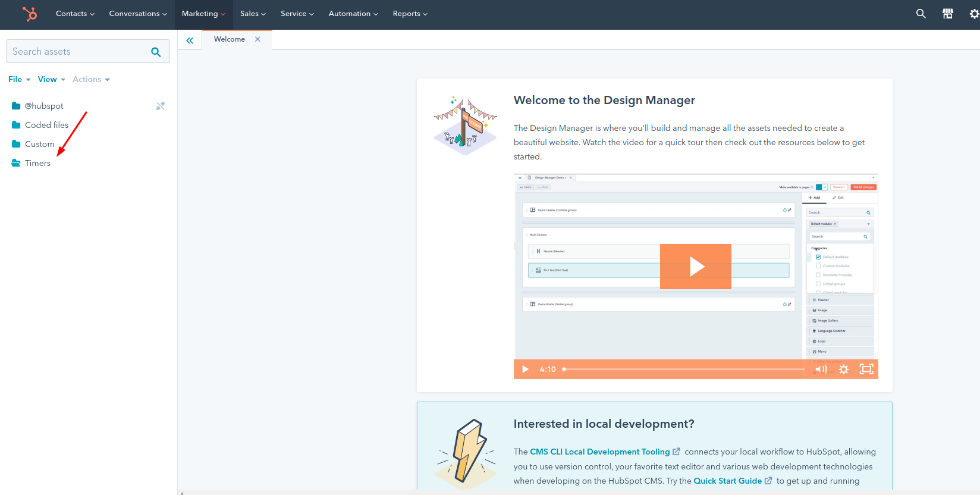Click the 4:10 video duration label
980x495 pixels.
(x=548, y=369)
